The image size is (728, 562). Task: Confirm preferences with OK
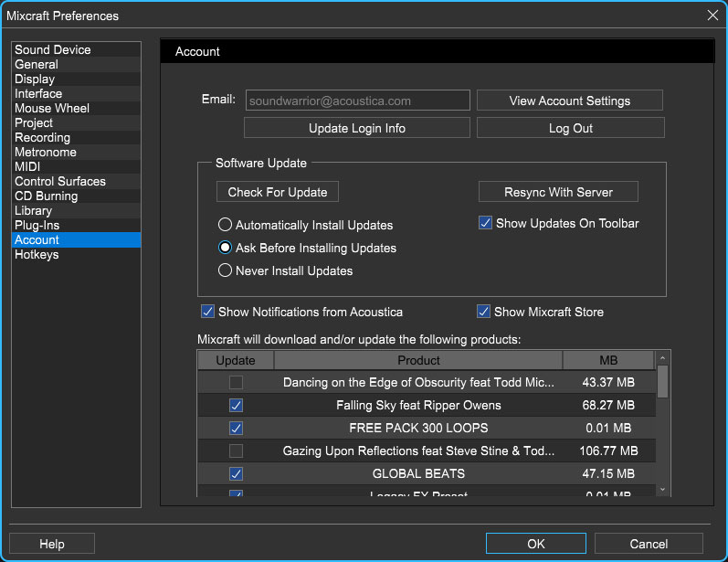(536, 544)
